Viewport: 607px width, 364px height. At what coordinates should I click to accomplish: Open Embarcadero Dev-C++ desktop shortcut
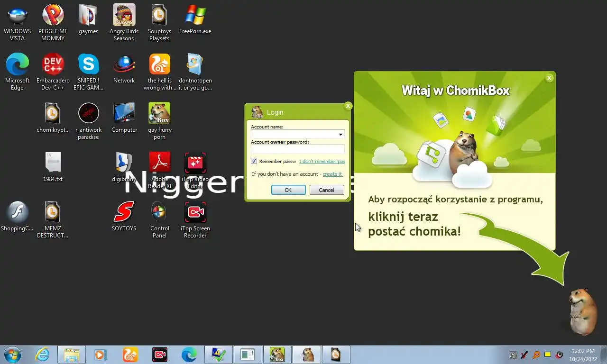[53, 72]
